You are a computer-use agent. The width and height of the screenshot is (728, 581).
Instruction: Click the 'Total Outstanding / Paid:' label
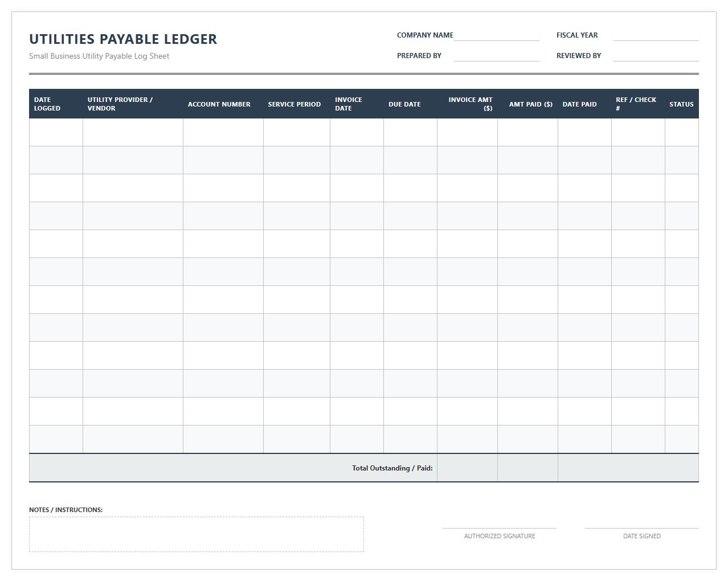pyautogui.click(x=392, y=468)
